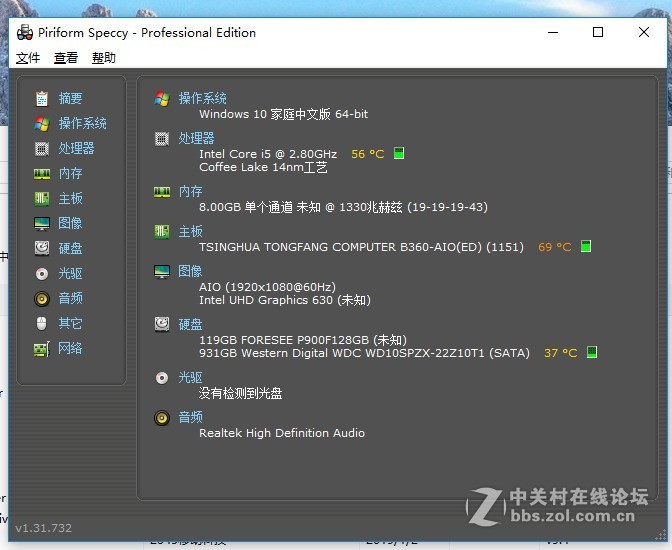
Task: Click TSINGHUA TONGFANG COMPUTER B360-AIO(ED) text
Action: coord(361,247)
